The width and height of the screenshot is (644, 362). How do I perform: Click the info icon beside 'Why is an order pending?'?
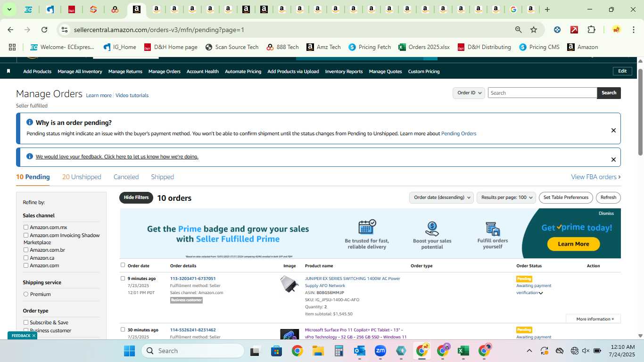(x=30, y=122)
